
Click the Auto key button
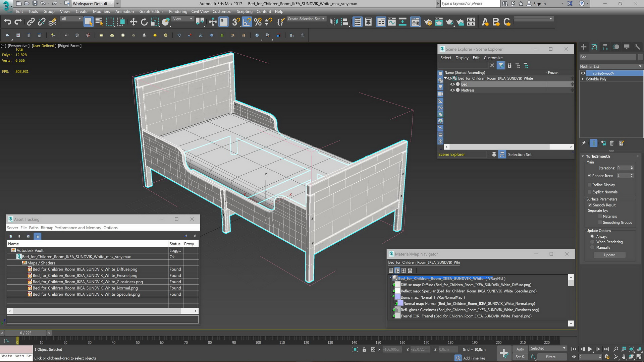520,349
